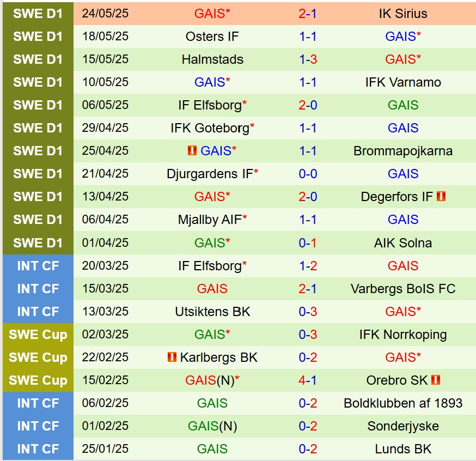
Task: Open the Brommapojkarna team link
Action: 403,151
